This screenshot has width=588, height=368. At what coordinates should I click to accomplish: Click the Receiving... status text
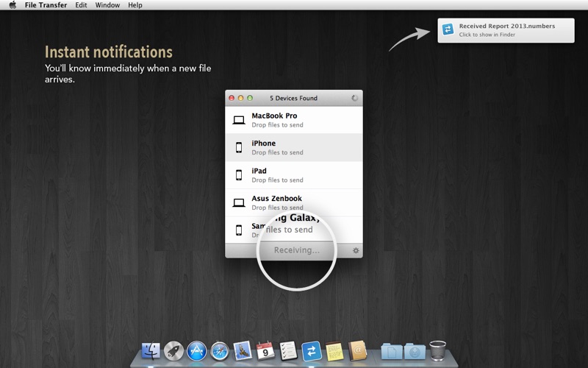pyautogui.click(x=297, y=250)
